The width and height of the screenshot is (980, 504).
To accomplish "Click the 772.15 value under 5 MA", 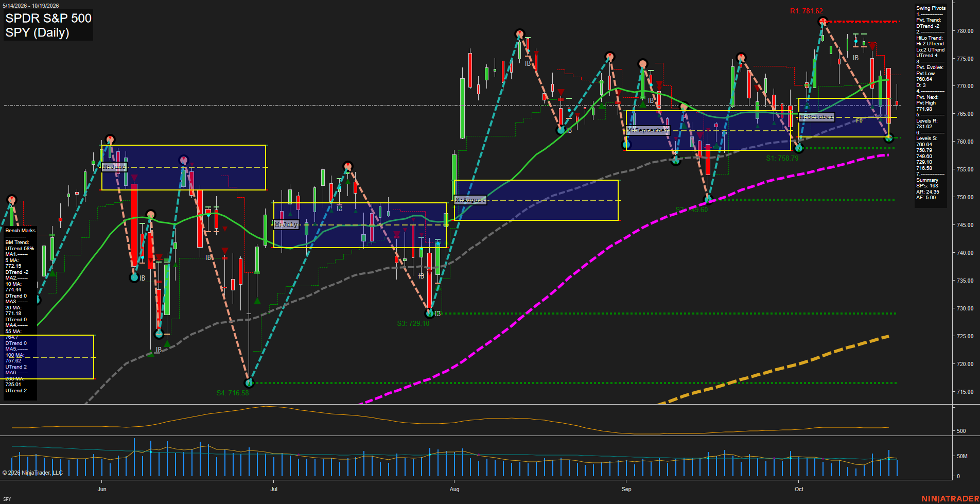I will coord(13,266).
